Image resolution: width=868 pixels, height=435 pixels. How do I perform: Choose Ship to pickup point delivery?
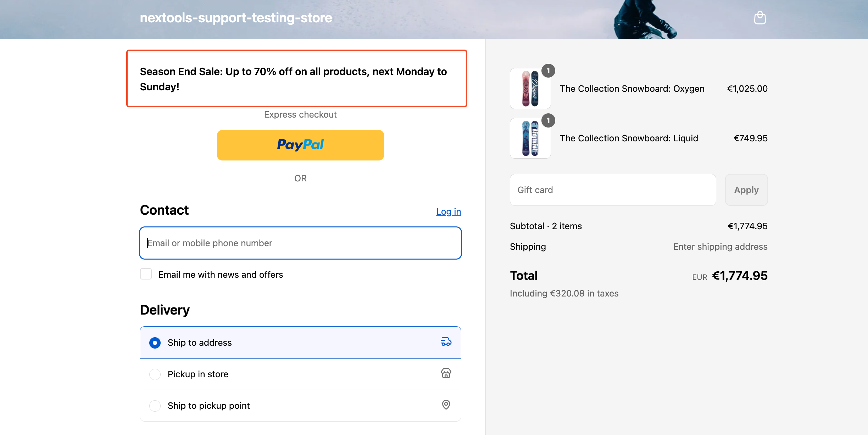click(300, 406)
